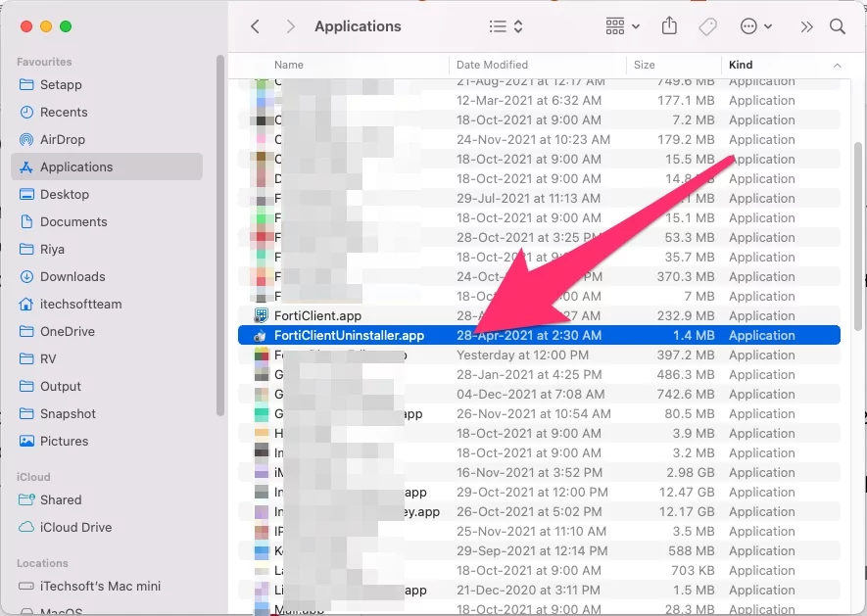
Task: Open Documents in the sidebar
Action: (x=107, y=221)
